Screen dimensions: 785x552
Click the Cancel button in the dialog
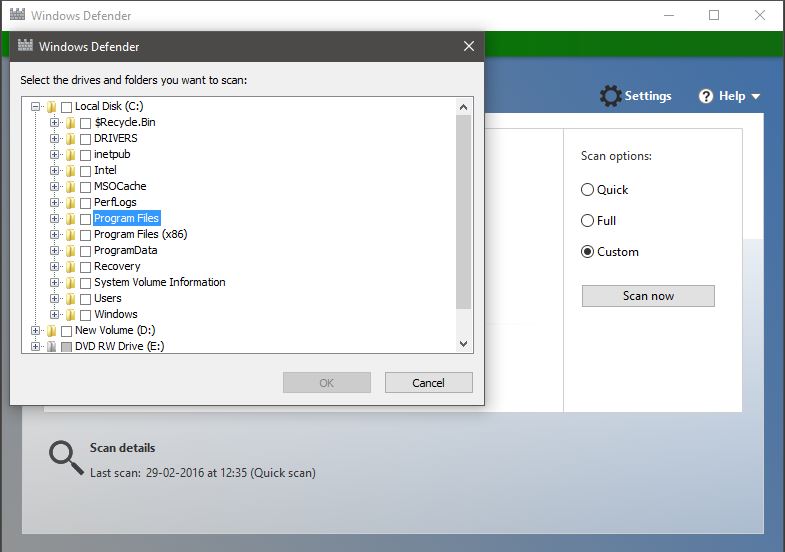point(429,383)
